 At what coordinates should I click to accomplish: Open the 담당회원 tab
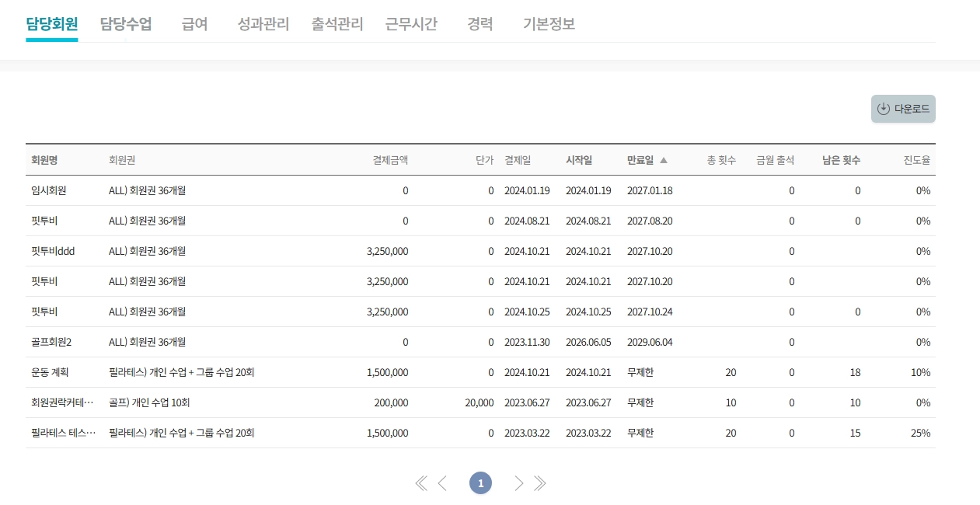pyautogui.click(x=52, y=24)
